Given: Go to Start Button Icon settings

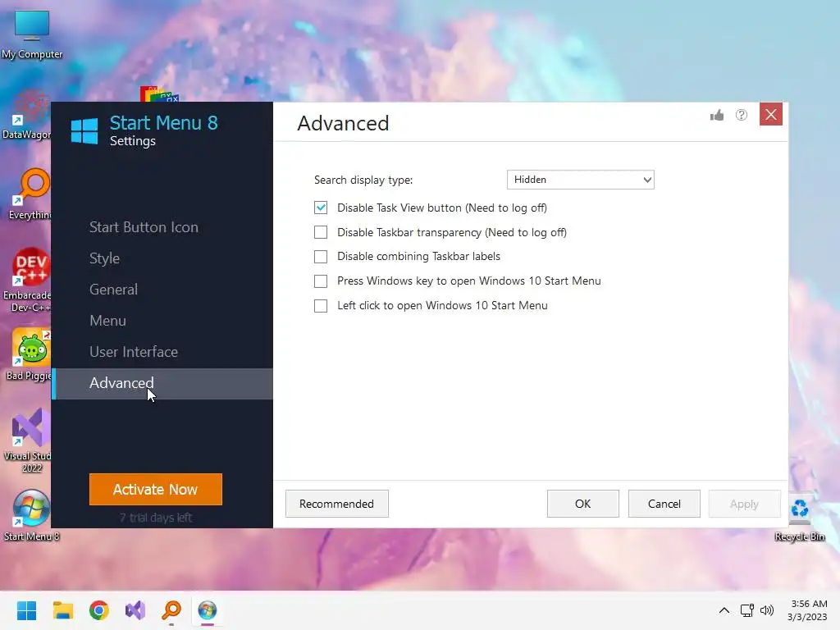Looking at the screenshot, I should (144, 227).
